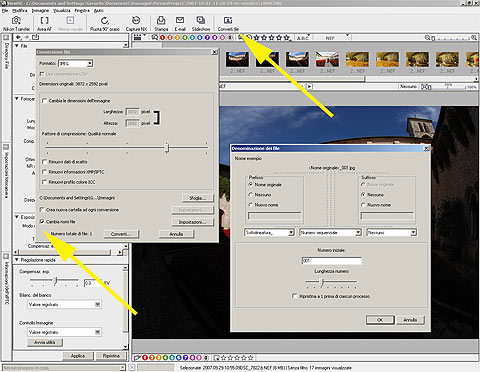Open the Numero sequenziale dropdown

tap(331, 232)
